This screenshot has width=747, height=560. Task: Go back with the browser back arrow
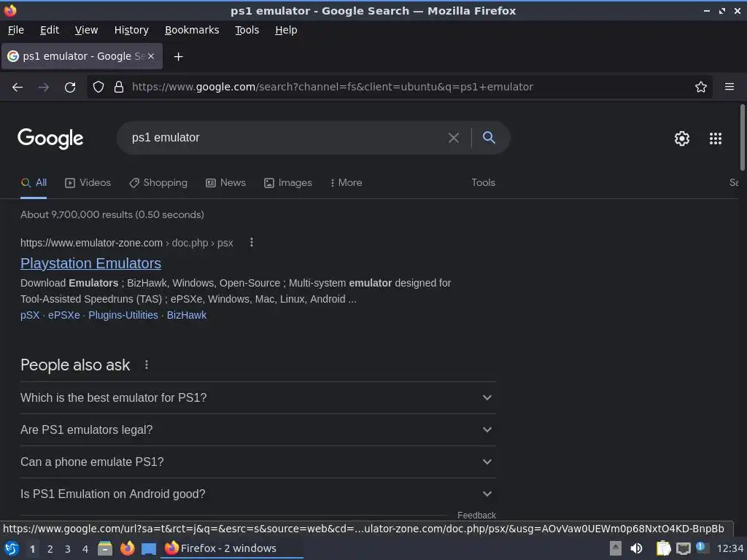(18, 87)
